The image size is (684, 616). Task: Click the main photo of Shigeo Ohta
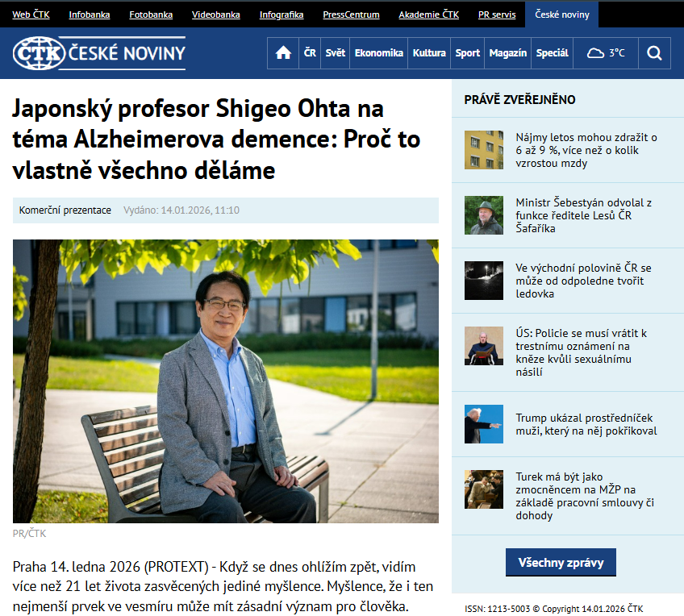(226, 381)
